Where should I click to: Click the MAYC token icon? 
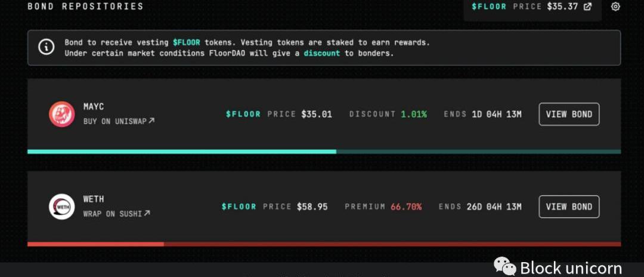click(x=61, y=114)
